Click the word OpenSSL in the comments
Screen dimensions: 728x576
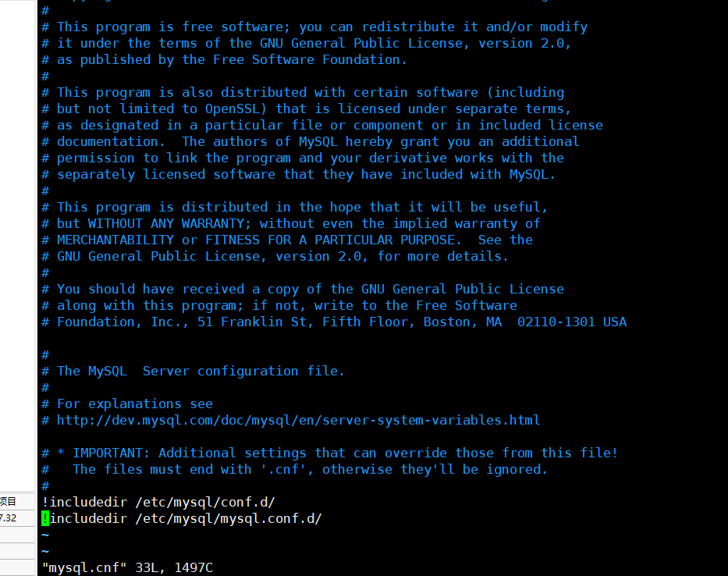236,108
